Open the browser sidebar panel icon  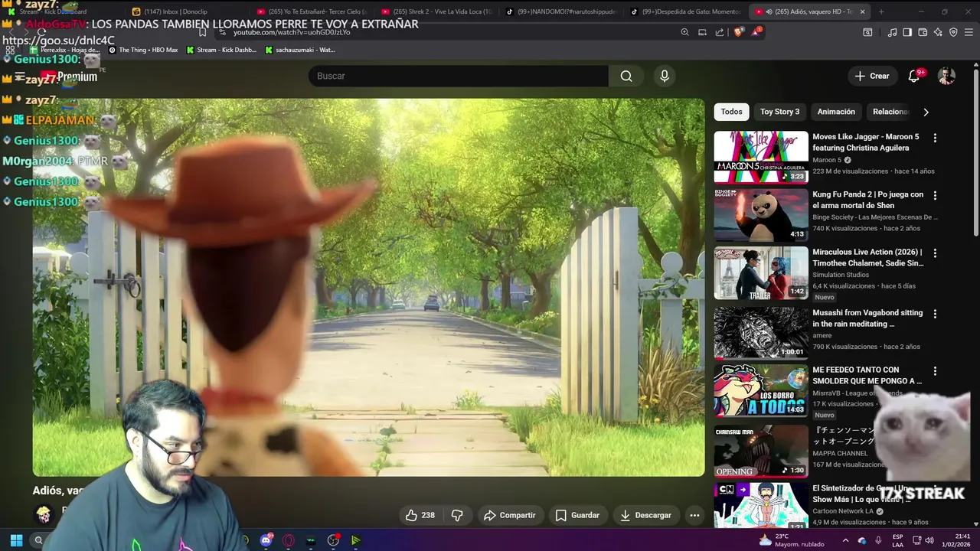click(x=907, y=32)
